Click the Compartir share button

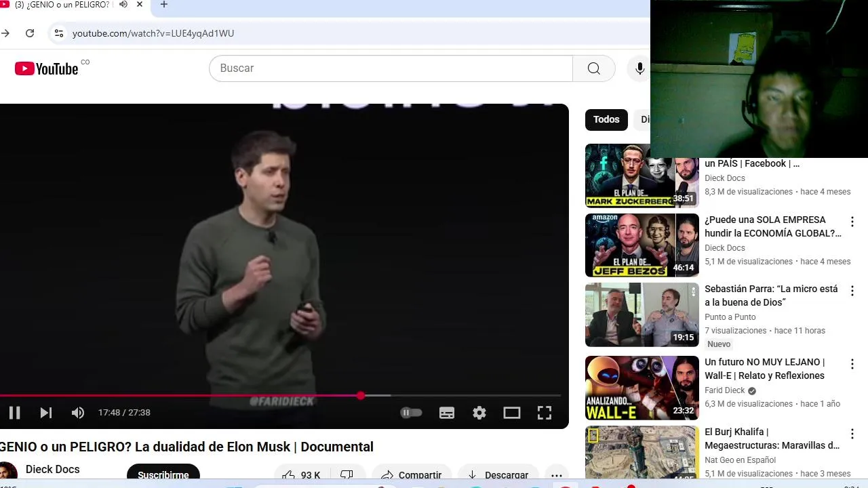412,474
